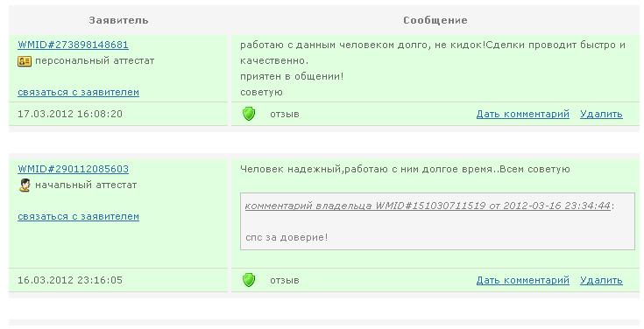Click the date 17.03.2012 16:08:20
The width and height of the screenshot is (644, 329).
[70, 114]
